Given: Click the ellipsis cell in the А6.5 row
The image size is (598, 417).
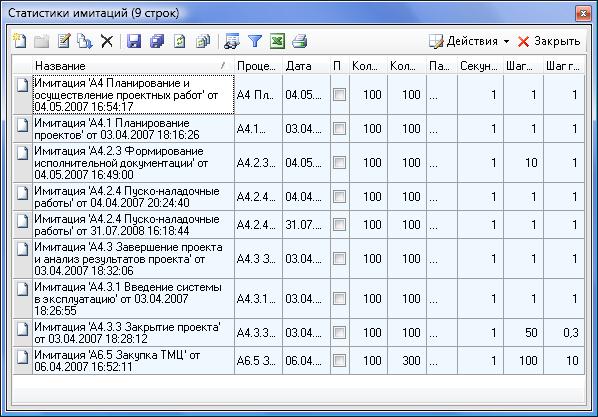Looking at the screenshot, I should click(442, 361).
